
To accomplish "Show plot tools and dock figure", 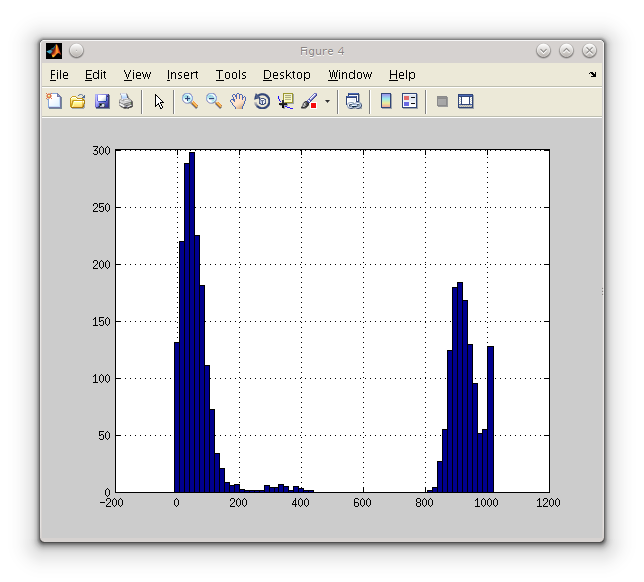I will 465,101.
